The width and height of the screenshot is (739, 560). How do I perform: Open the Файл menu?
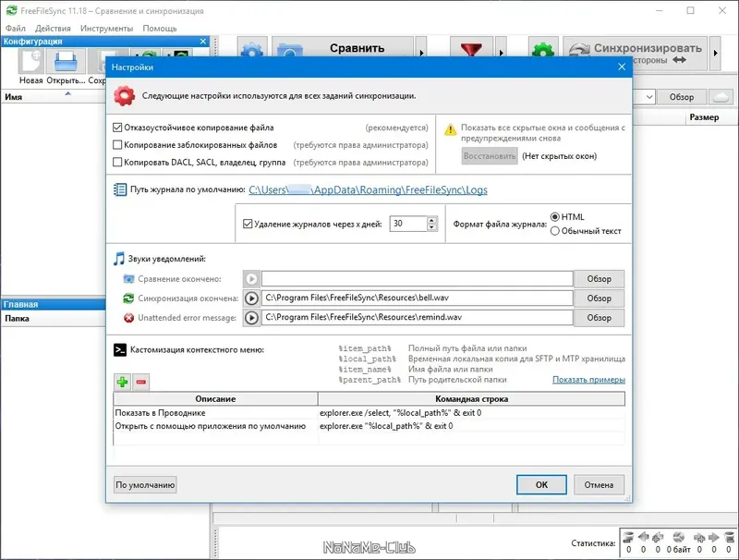tap(16, 29)
